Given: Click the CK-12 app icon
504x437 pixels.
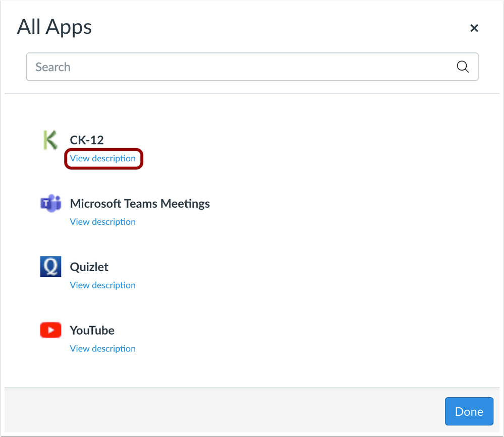Looking at the screenshot, I should click(x=50, y=140).
